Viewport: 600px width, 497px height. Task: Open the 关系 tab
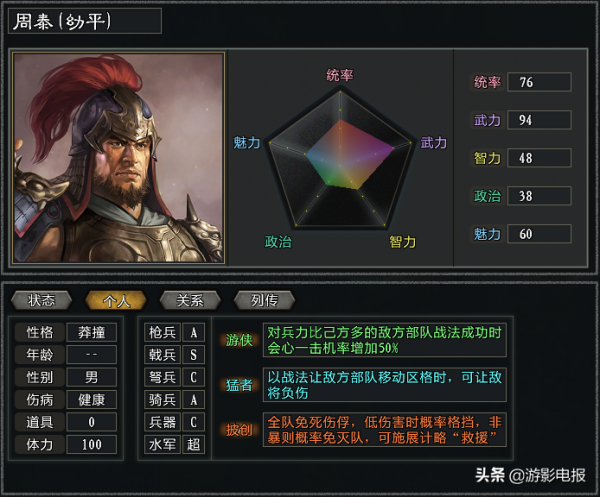190,300
